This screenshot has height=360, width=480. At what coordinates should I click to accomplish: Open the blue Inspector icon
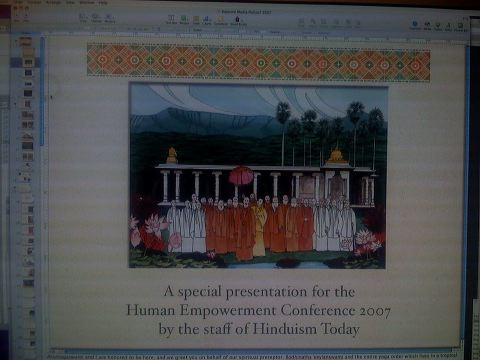[x=415, y=25]
